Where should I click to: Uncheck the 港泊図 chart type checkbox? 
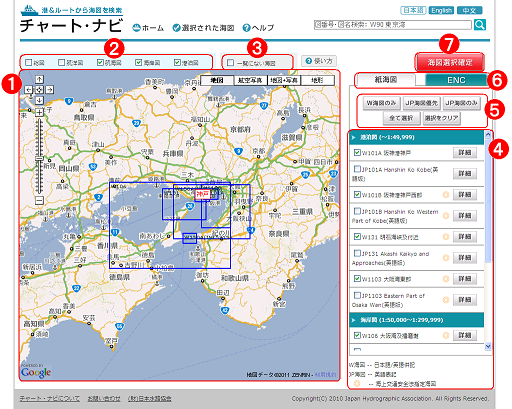pos(177,62)
